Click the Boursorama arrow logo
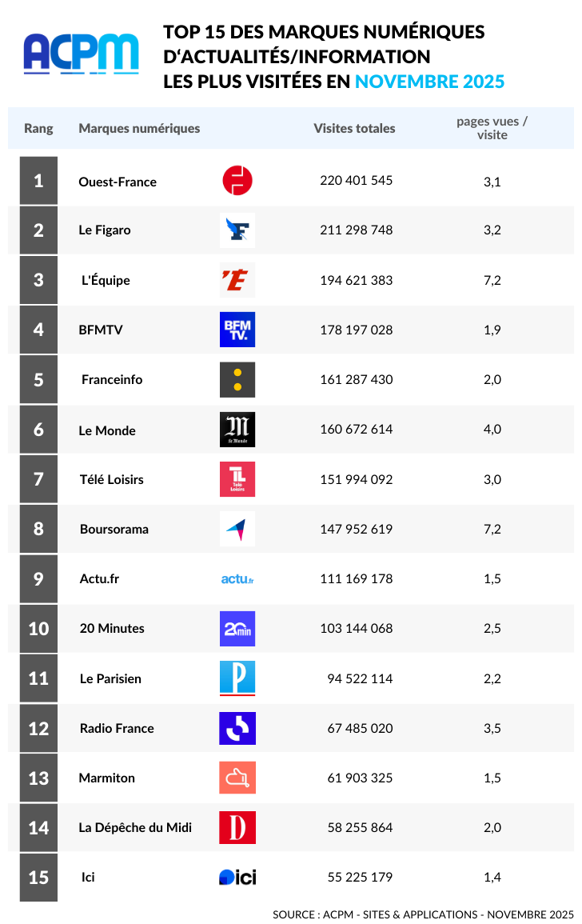 (x=237, y=529)
